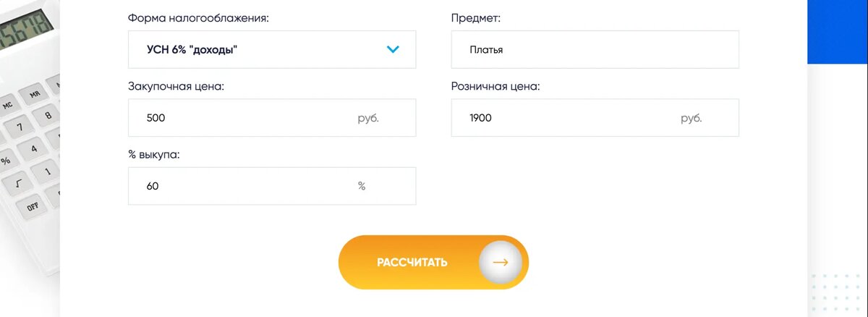Click the round arrow icon in РАССЧИТАТЬ
The image size is (868, 317).
tap(500, 262)
